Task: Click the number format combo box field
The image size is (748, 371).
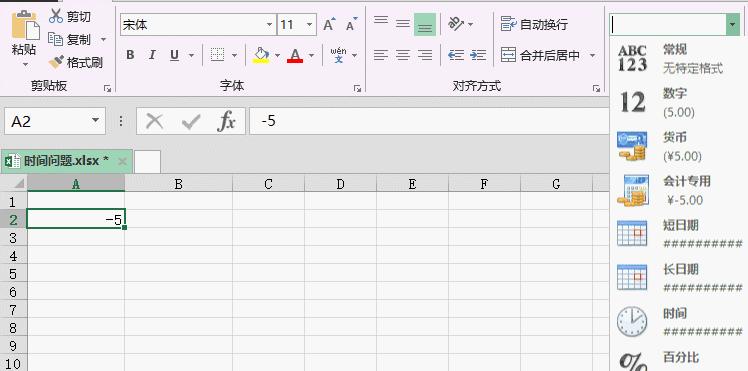Action: pos(667,24)
